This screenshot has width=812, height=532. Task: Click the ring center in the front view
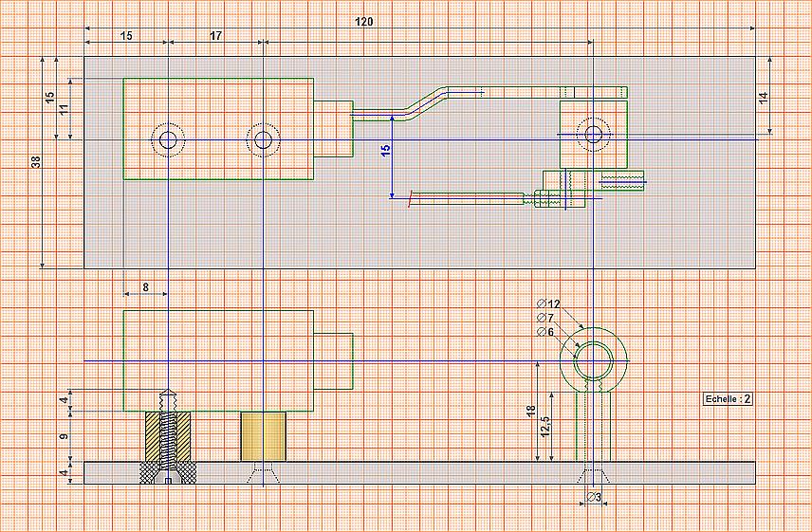(x=594, y=360)
